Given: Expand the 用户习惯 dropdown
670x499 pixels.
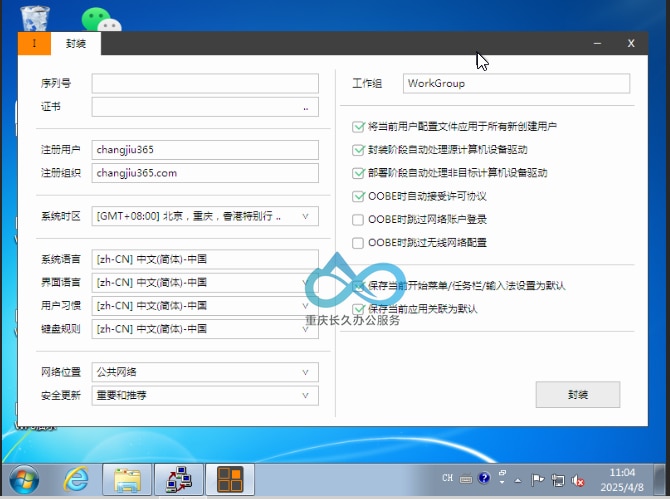Looking at the screenshot, I should [305, 306].
